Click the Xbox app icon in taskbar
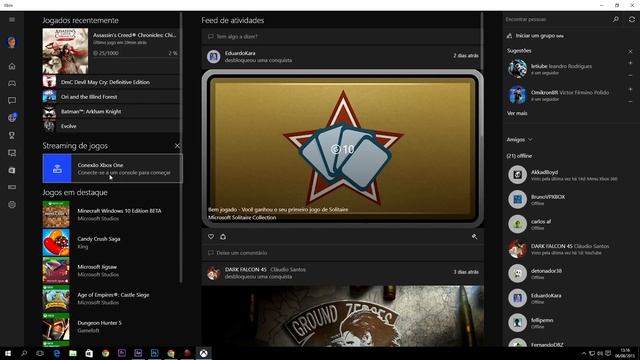The height and width of the screenshot is (360, 640). [203, 353]
